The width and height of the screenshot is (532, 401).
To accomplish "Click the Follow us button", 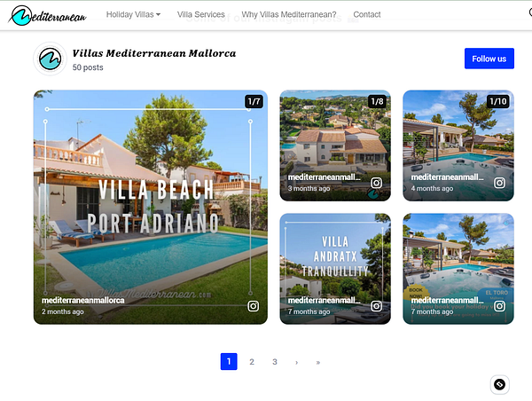I will point(489,59).
